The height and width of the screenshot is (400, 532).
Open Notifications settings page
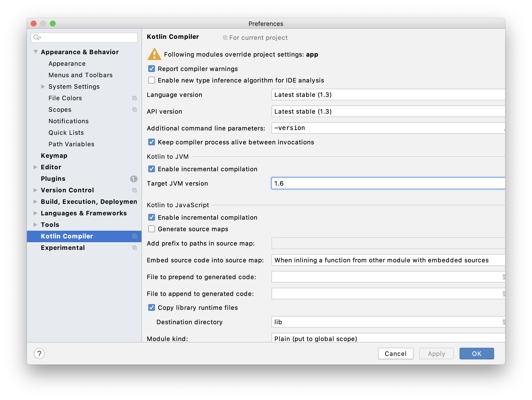coord(69,121)
